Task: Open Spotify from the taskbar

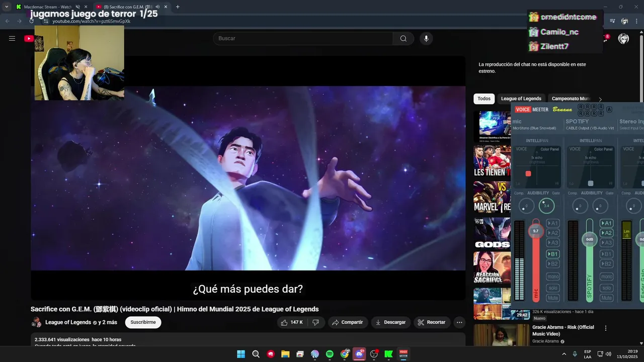Action: tap(330, 354)
